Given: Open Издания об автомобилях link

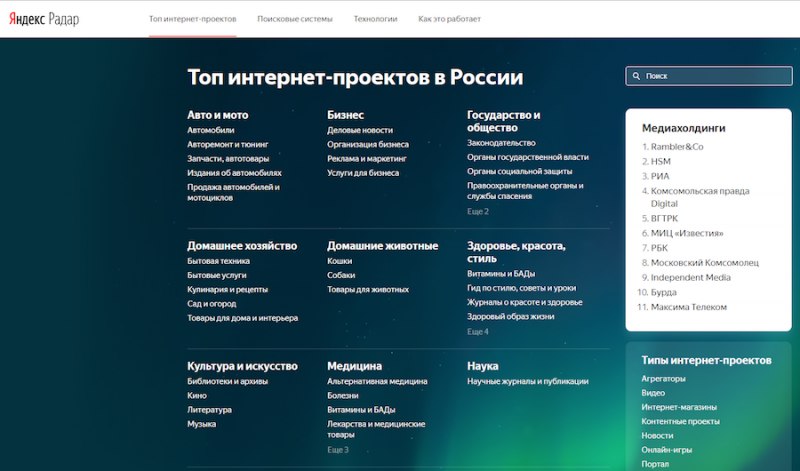Looking at the screenshot, I should pyautogui.click(x=234, y=173).
